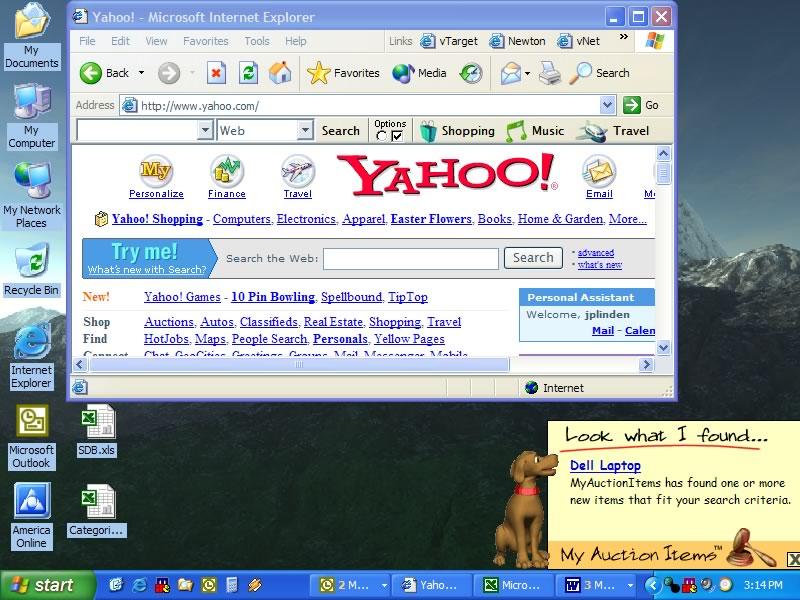This screenshot has width=800, height=600.
Task: Open the Yahoo! Shopping link
Action: click(157, 219)
